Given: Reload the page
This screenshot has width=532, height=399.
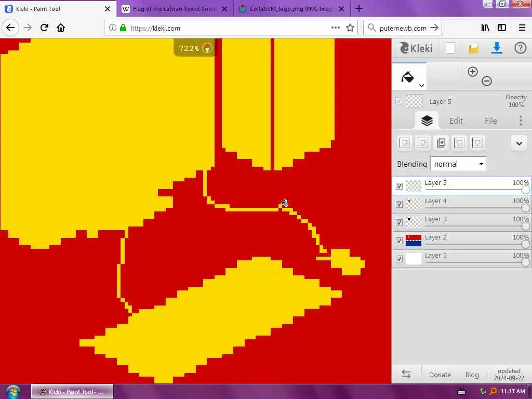Looking at the screenshot, I should (x=45, y=28).
